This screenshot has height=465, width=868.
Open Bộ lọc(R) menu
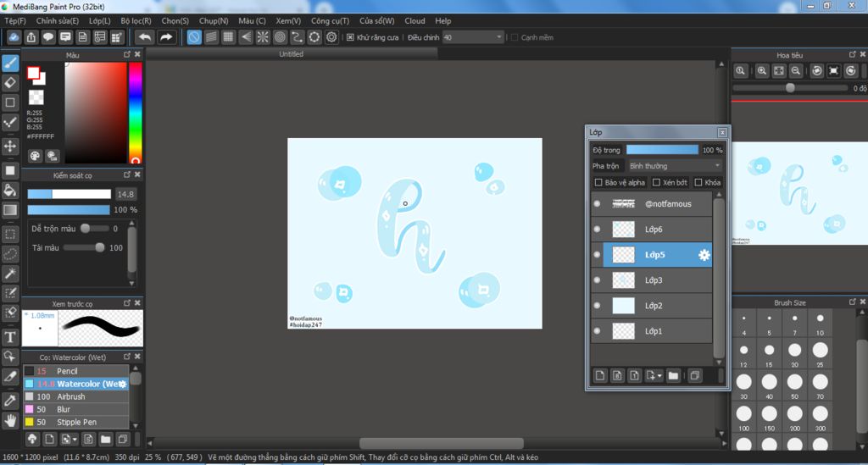[x=136, y=21]
